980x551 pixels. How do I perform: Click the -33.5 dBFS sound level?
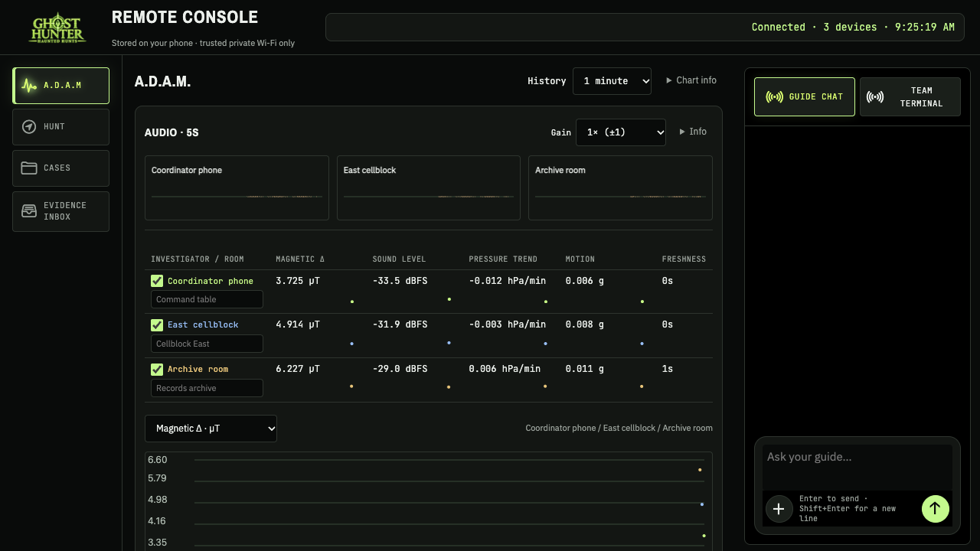(x=400, y=281)
